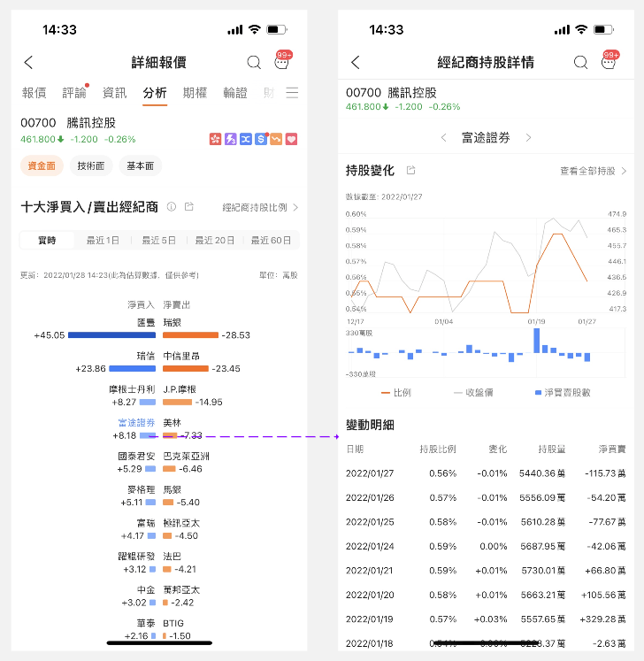
Task: Tap the BTIG broker name
Action: [x=173, y=623]
